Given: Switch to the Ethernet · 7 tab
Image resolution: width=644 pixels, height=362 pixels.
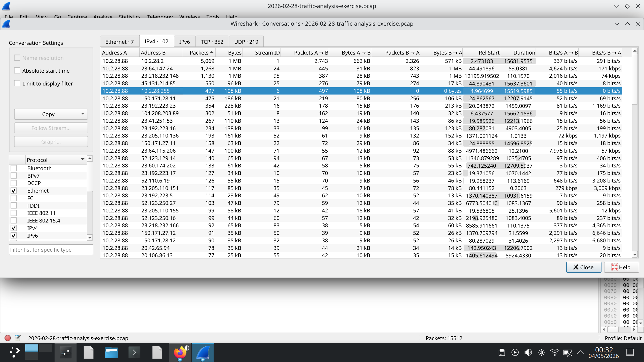Looking at the screenshot, I should (x=119, y=42).
